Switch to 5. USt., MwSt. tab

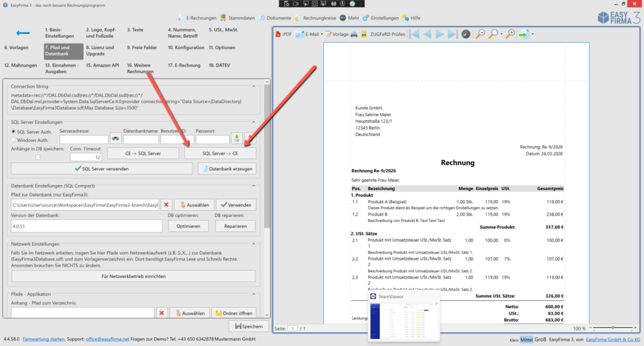coord(223,30)
